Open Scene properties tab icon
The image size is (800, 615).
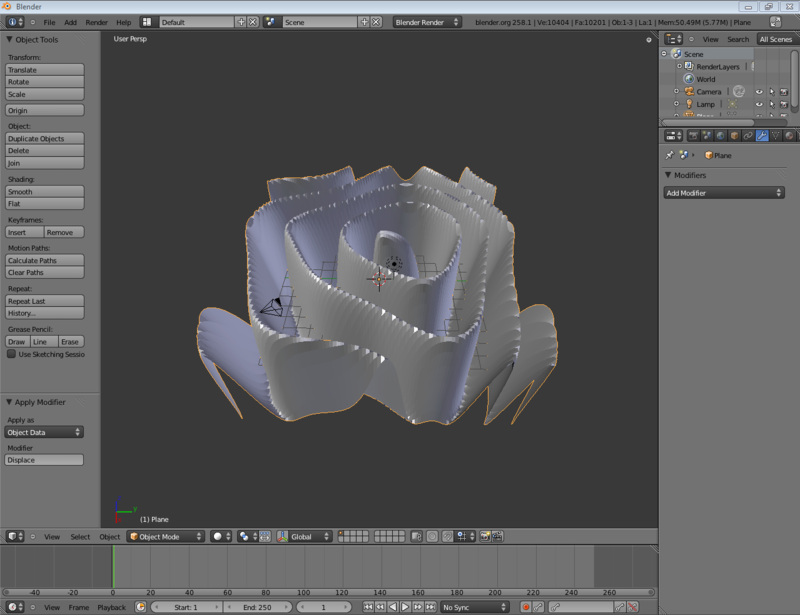pyautogui.click(x=707, y=136)
